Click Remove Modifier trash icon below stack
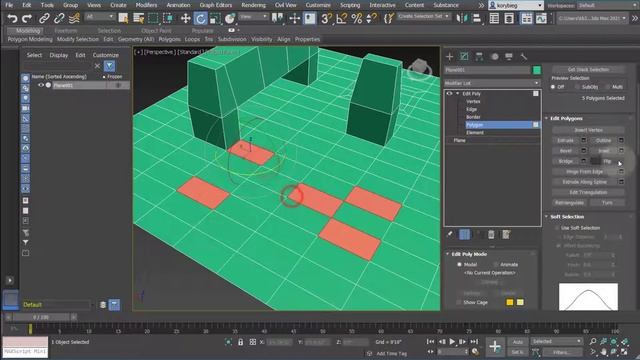Screen dimensions: 640x360 click(x=491, y=234)
